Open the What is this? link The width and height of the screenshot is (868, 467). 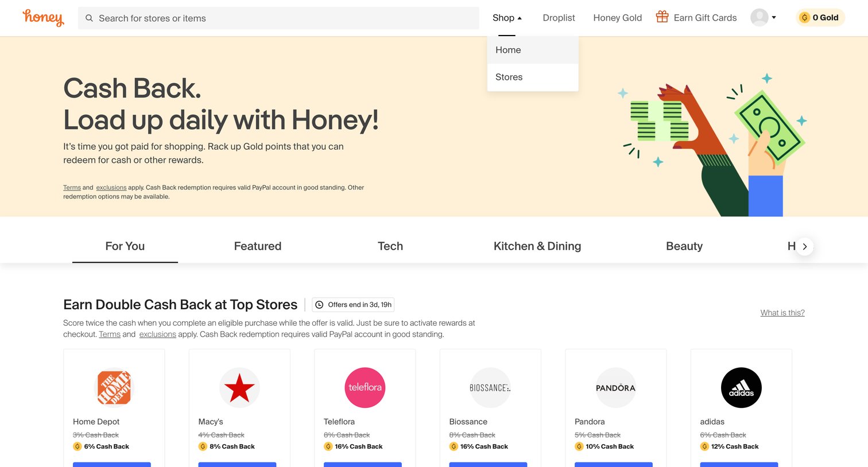click(x=782, y=313)
